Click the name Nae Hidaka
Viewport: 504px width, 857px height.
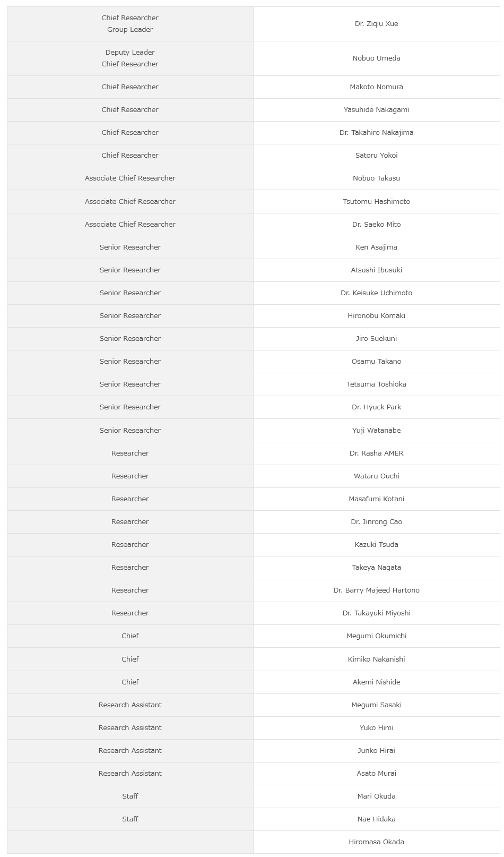376,819
